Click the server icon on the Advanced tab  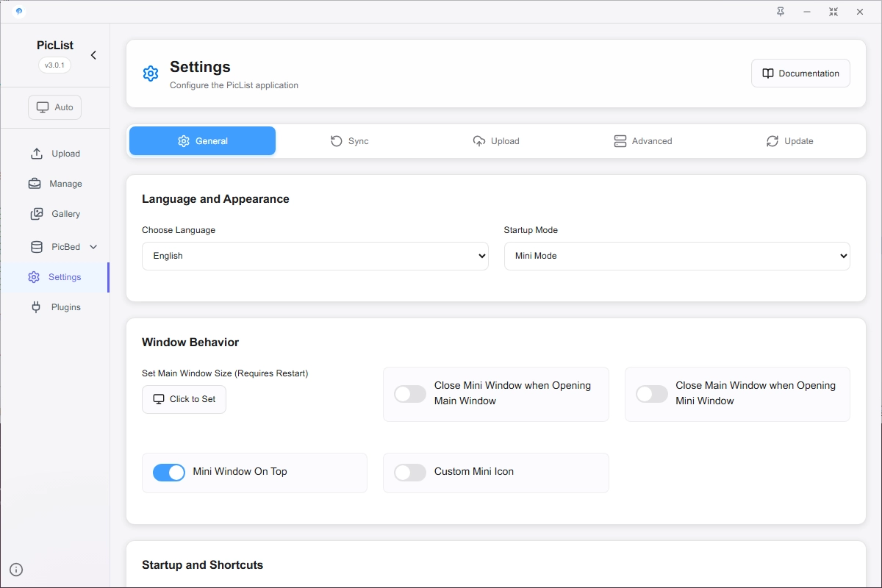[620, 141]
